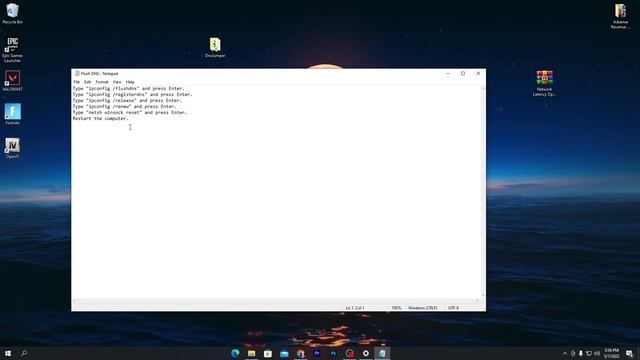Viewport: 640px width, 360px height.
Task: Switch to Chrome in the taskbar
Action: pos(300,353)
